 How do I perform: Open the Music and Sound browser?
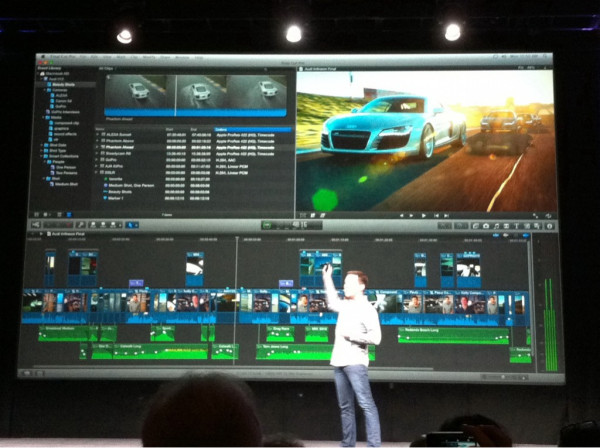pyautogui.click(x=496, y=226)
